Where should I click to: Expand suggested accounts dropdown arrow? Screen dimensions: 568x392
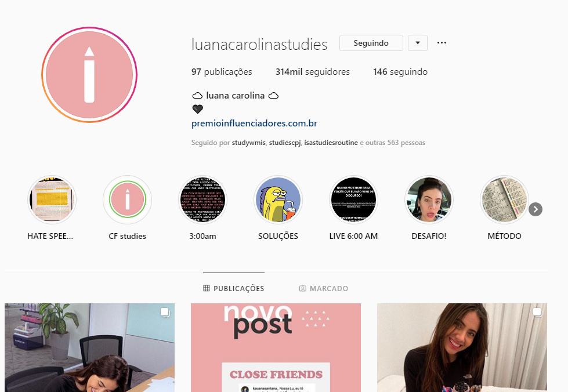click(418, 43)
